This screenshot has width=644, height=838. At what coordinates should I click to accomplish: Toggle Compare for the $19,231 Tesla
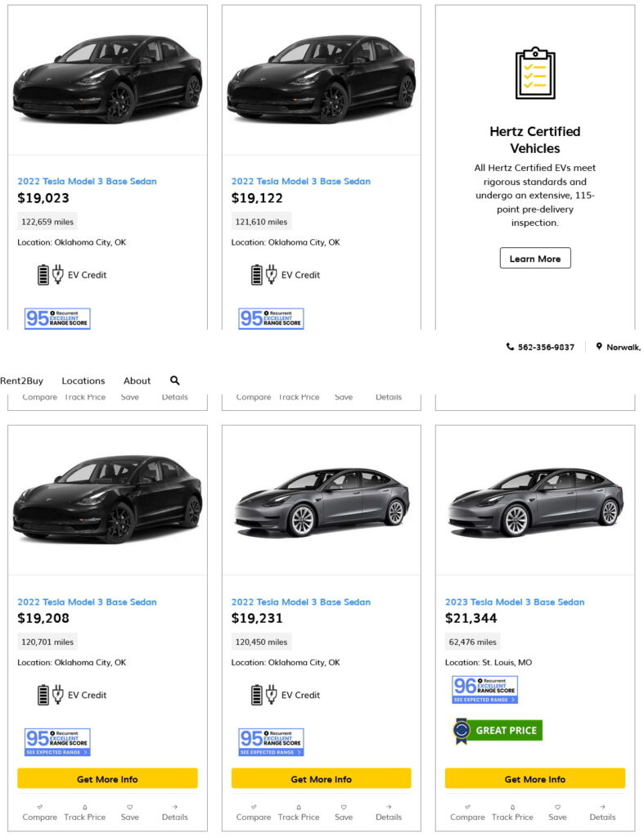[x=253, y=806]
